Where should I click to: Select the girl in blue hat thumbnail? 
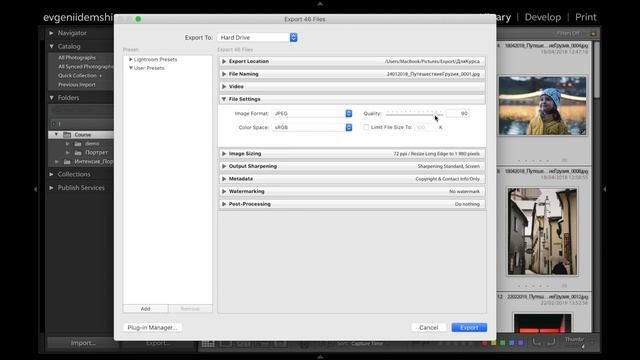coord(542,106)
